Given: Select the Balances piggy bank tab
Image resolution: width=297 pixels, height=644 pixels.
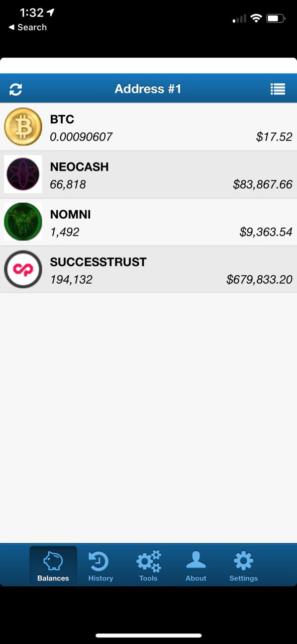Looking at the screenshot, I should (x=53, y=566).
